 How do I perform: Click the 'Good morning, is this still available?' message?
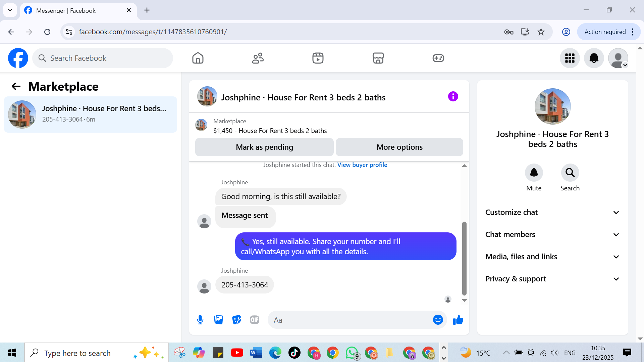pyautogui.click(x=281, y=196)
